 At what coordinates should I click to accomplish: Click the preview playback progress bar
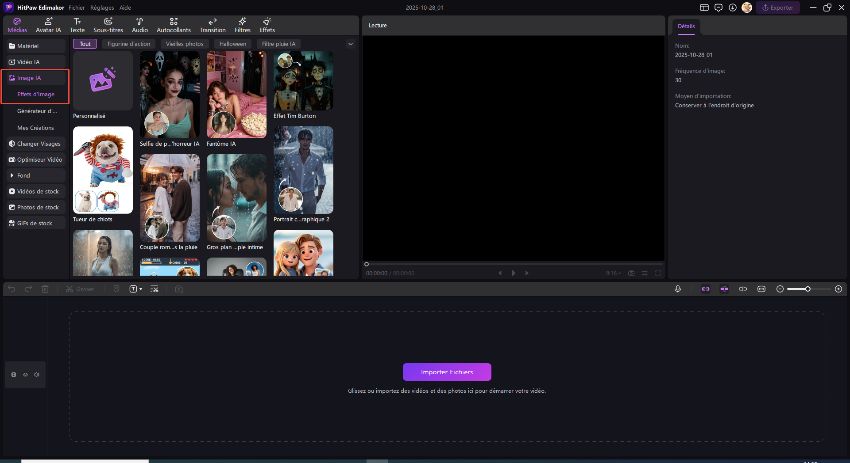click(513, 264)
